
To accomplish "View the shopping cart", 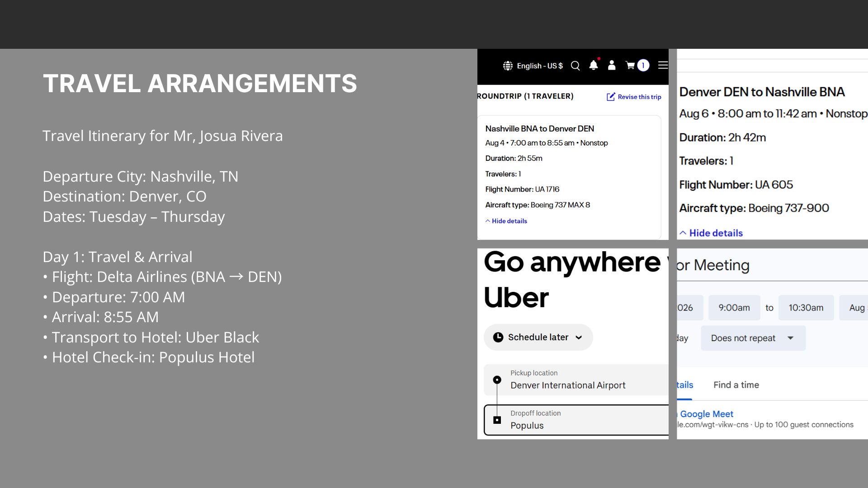I will 630,66.
